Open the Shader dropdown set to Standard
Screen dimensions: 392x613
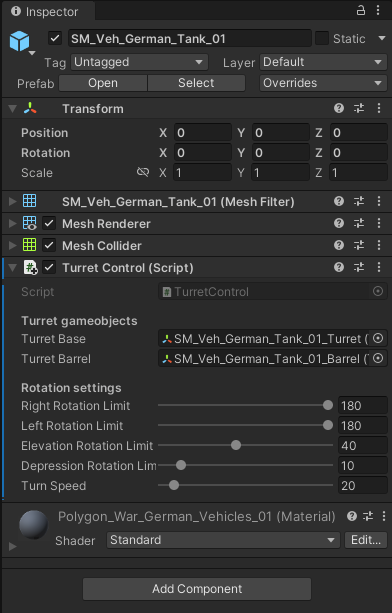(223, 540)
